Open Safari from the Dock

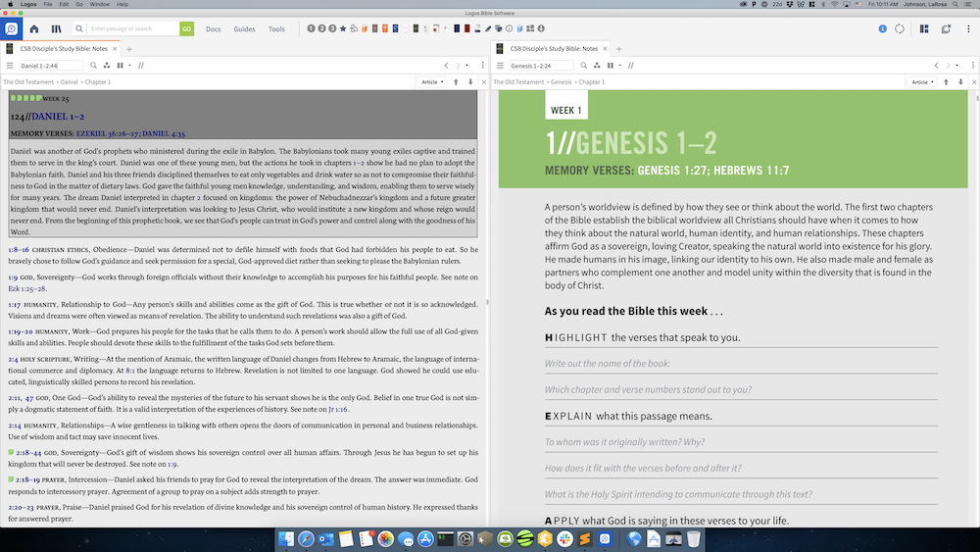306,539
